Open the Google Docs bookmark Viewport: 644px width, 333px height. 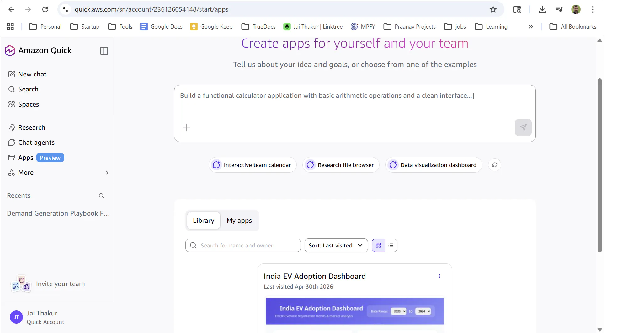[x=162, y=27]
